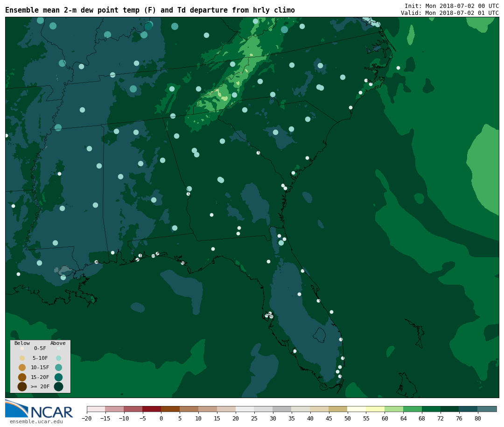The image size is (504, 427).
Task: Click the 'Valid: Mon 2018-07-02 01 UTC' text
Action: pos(450,13)
